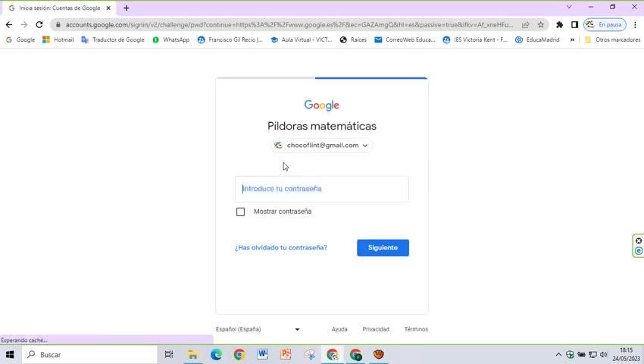Open Francisco Gil Recio bookmark

[x=230, y=39]
